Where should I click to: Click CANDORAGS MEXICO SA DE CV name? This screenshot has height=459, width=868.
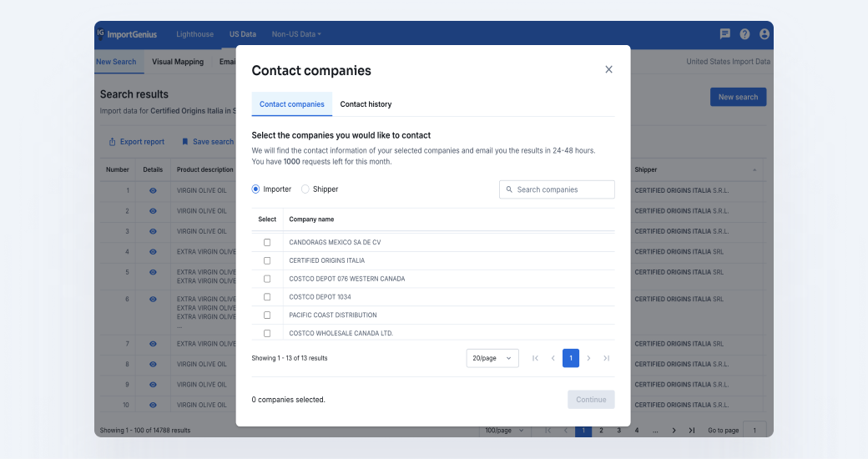(335, 243)
